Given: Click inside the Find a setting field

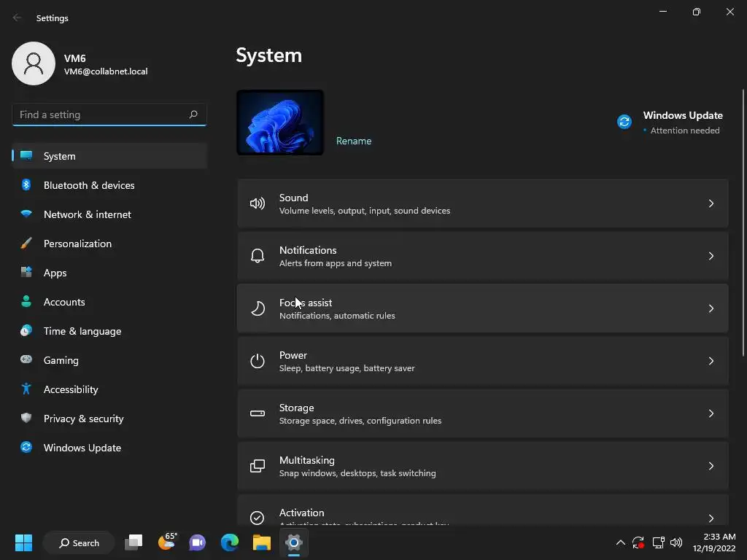Looking at the screenshot, I should point(109,114).
